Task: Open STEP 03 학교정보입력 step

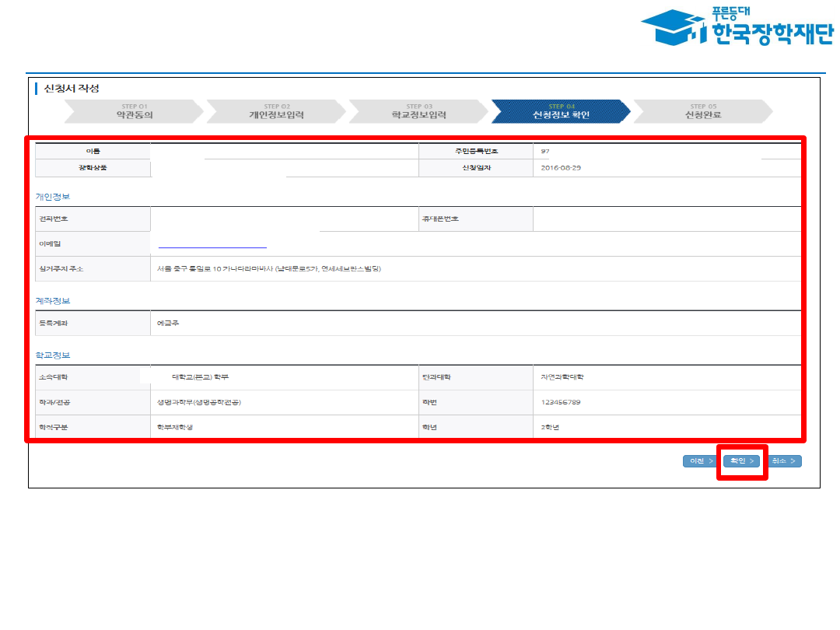Action: (x=418, y=111)
